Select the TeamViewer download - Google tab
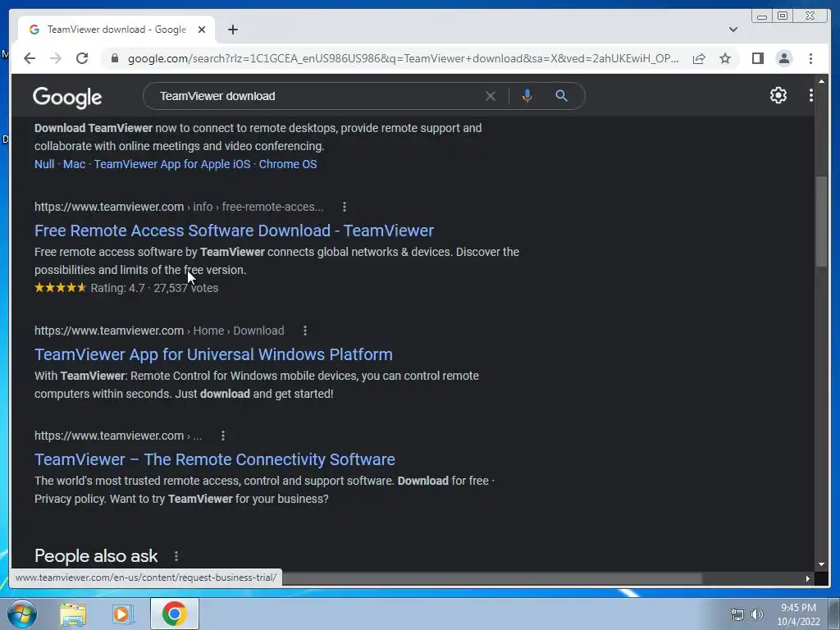840x630 pixels. pos(116,30)
